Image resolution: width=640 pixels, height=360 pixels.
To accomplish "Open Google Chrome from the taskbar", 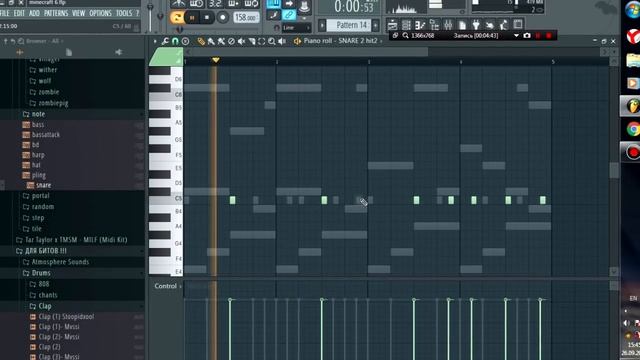I will pyautogui.click(x=632, y=129).
